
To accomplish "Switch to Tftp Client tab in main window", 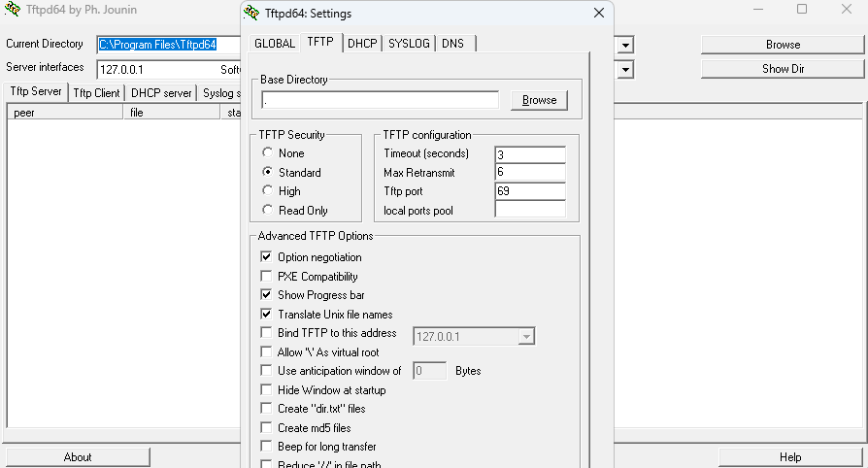I will tap(96, 93).
